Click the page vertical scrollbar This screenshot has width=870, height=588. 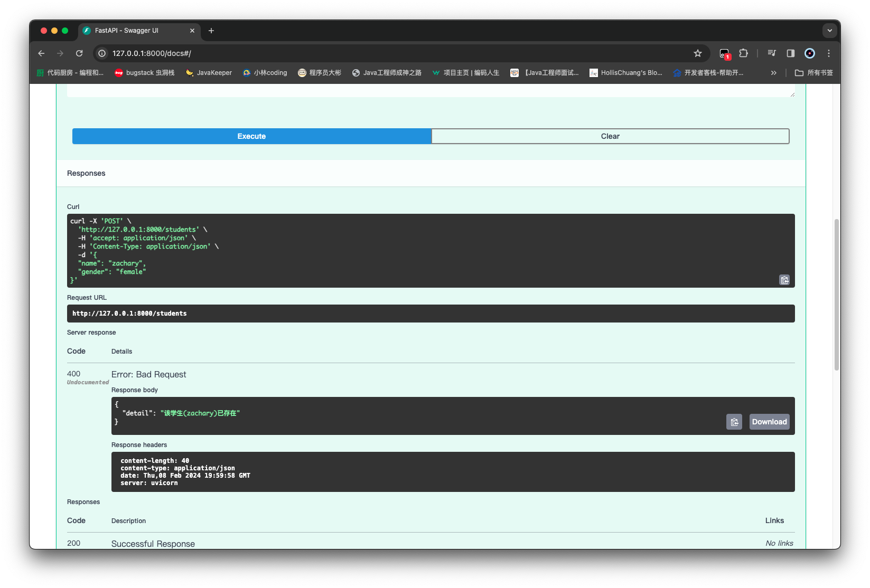(x=836, y=295)
